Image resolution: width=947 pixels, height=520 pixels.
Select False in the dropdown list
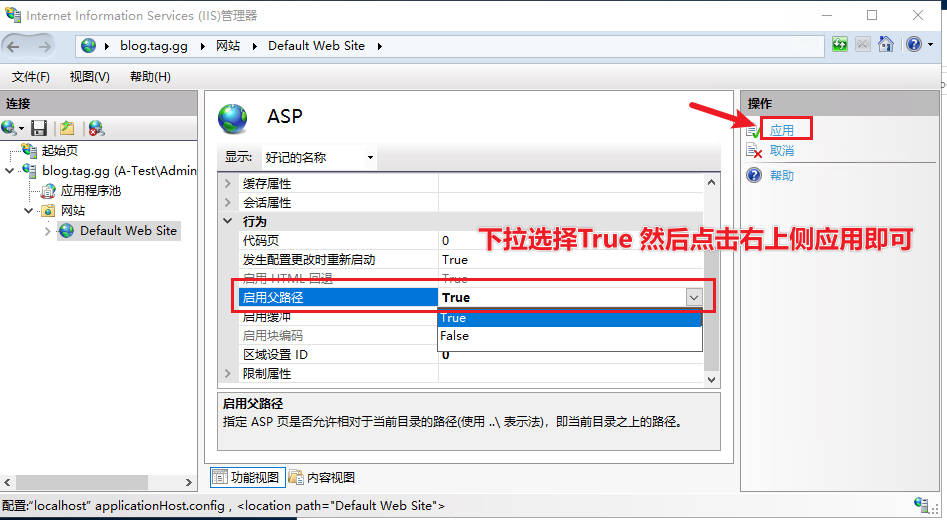pyautogui.click(x=455, y=336)
